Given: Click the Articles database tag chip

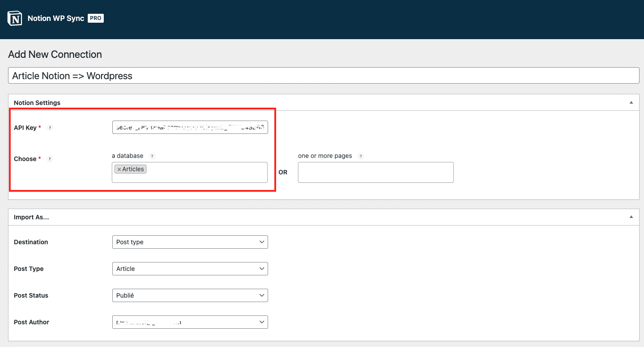Looking at the screenshot, I should click(x=131, y=169).
